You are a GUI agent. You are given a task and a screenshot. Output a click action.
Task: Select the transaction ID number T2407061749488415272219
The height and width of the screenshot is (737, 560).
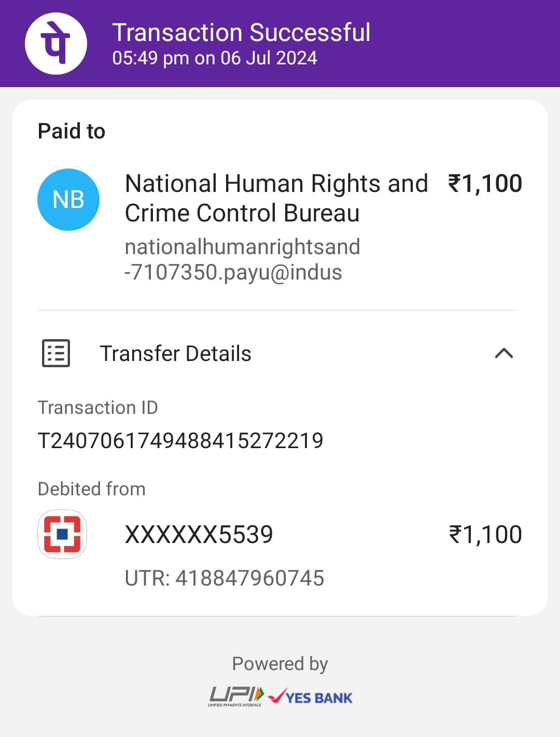pos(180,441)
